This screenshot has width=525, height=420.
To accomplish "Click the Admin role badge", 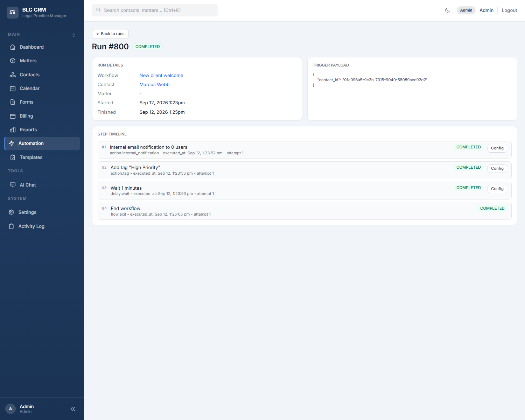I will click(x=466, y=10).
